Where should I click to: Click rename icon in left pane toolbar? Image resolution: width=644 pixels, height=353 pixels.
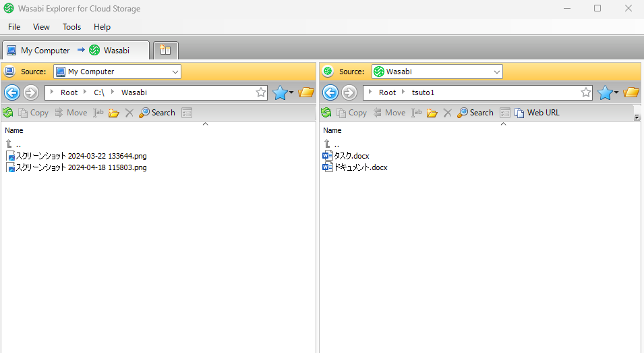coord(98,113)
